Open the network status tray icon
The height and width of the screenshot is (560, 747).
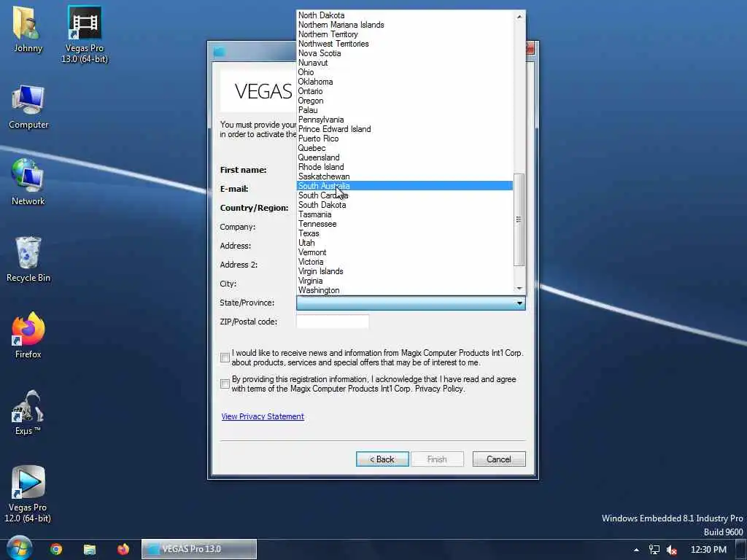tap(654, 550)
